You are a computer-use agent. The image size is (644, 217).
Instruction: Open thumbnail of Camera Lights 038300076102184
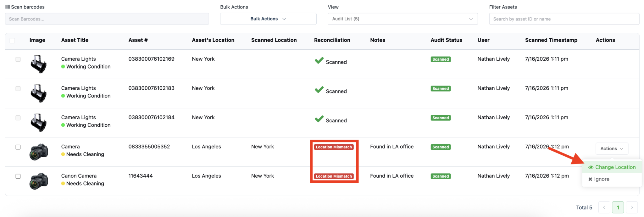39,123
